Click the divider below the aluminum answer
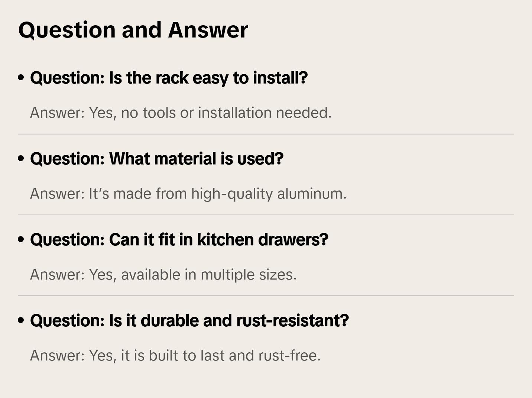 click(266, 215)
